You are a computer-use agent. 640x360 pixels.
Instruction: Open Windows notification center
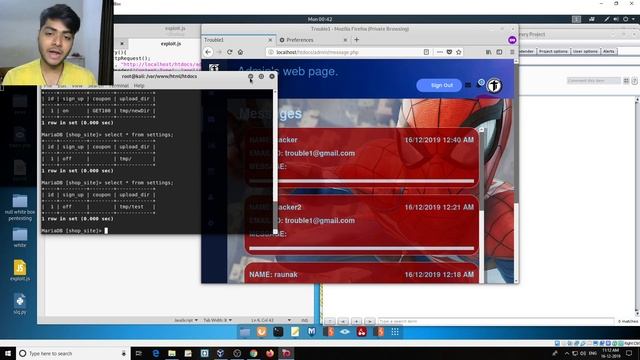629,353
